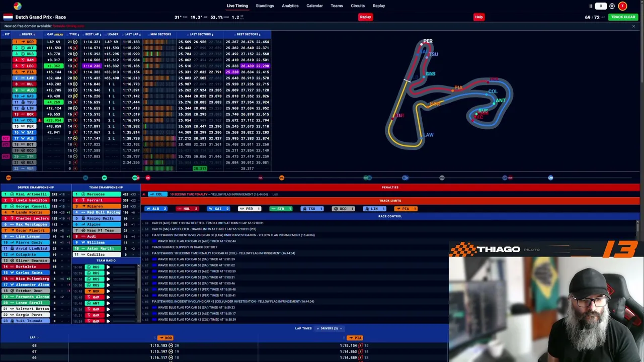Image resolution: width=644 pixels, height=362 pixels.
Task: Click the delay counter field showing 0
Action: click(601, 6)
